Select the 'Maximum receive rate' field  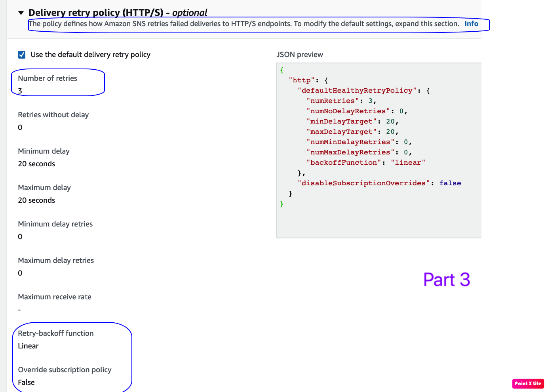click(55, 297)
